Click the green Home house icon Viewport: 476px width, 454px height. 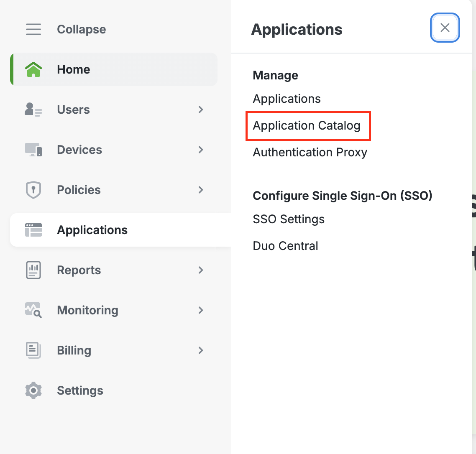tap(33, 69)
